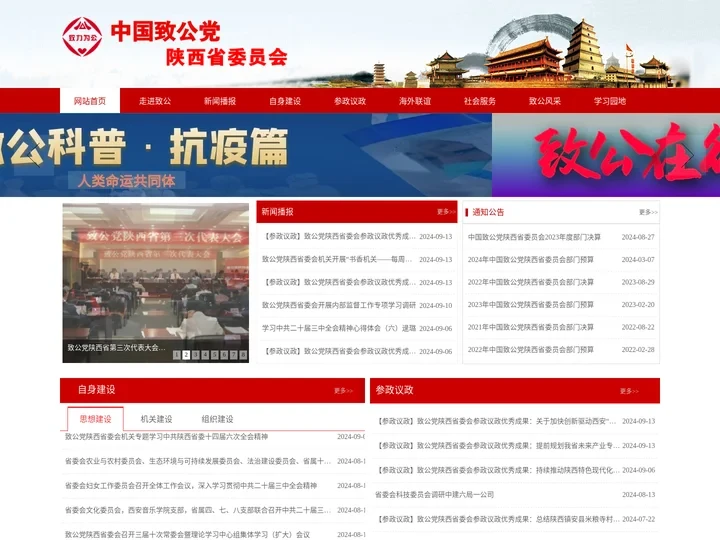Switch to the 机关建设 tab
This screenshot has height=540, width=720.
[x=157, y=419]
